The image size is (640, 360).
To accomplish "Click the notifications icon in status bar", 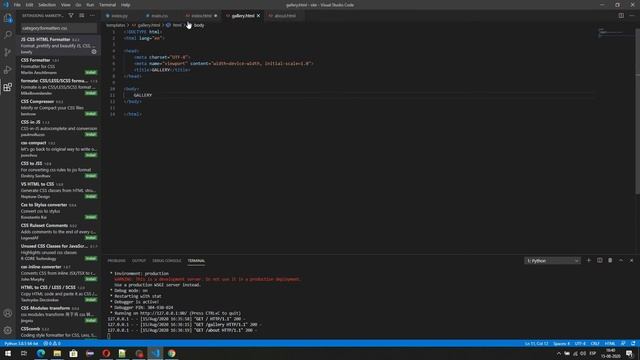I will tap(633, 344).
